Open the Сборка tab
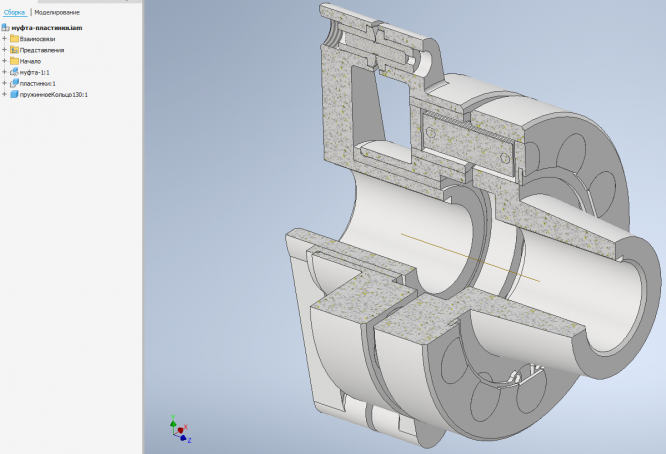 tap(14, 12)
